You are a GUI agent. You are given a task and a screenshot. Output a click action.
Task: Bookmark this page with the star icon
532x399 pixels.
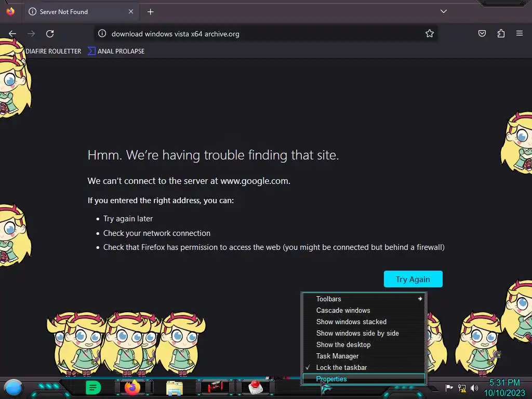pos(430,33)
